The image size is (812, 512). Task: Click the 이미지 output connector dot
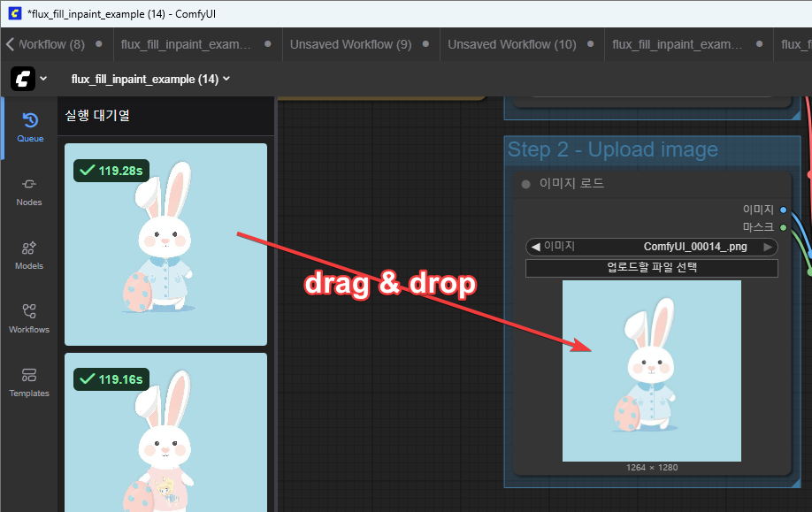tap(784, 210)
